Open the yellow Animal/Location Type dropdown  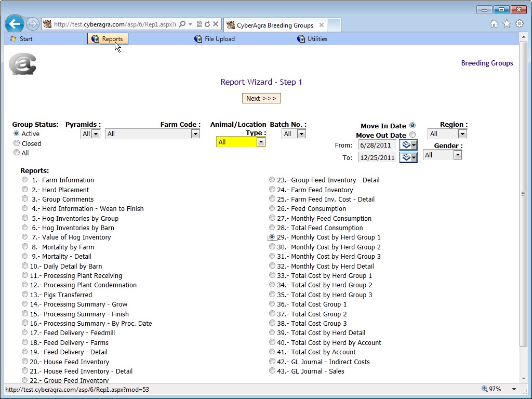point(260,142)
